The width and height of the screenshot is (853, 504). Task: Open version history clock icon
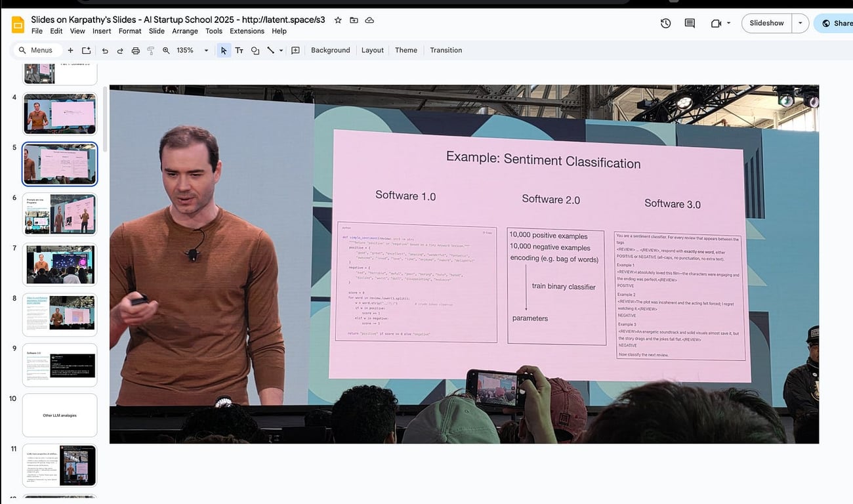point(665,22)
